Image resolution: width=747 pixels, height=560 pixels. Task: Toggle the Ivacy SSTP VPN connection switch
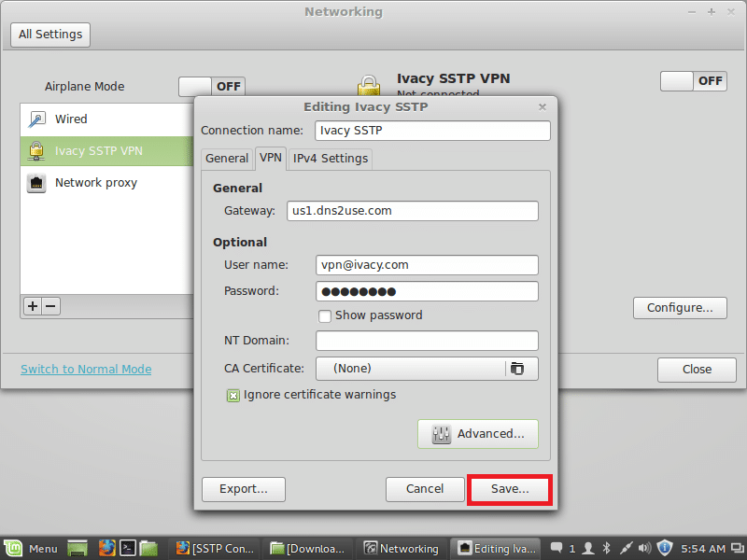[693, 81]
